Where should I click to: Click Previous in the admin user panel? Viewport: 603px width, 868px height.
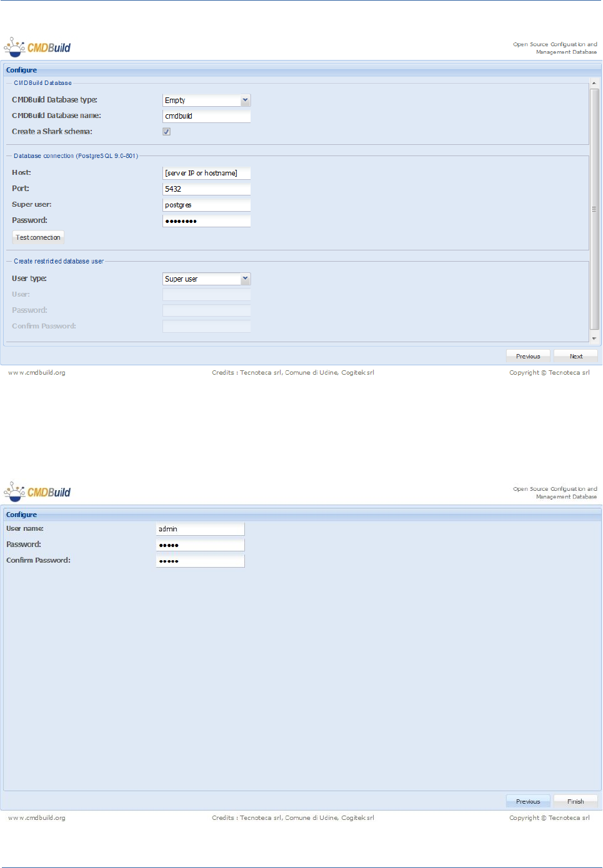(x=528, y=801)
